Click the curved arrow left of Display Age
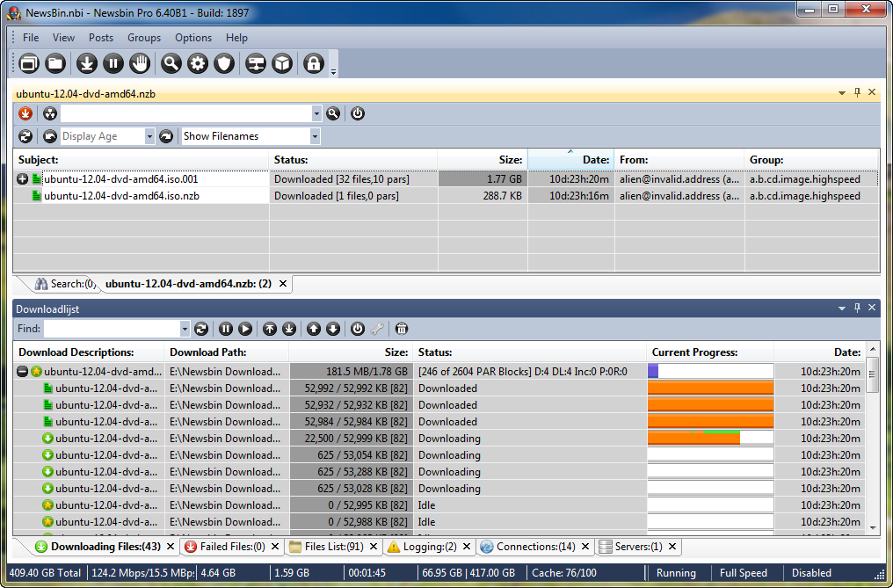Screen dimensions: 893x588 (50, 136)
